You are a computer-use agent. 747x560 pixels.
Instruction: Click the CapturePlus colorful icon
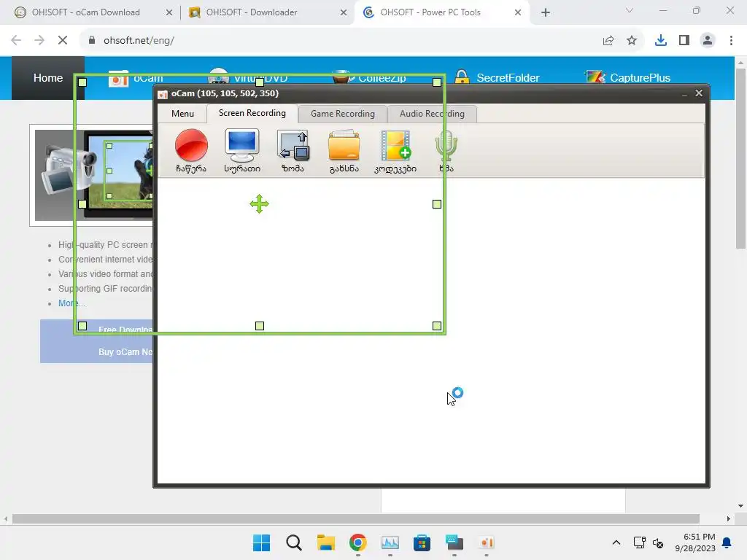(595, 77)
